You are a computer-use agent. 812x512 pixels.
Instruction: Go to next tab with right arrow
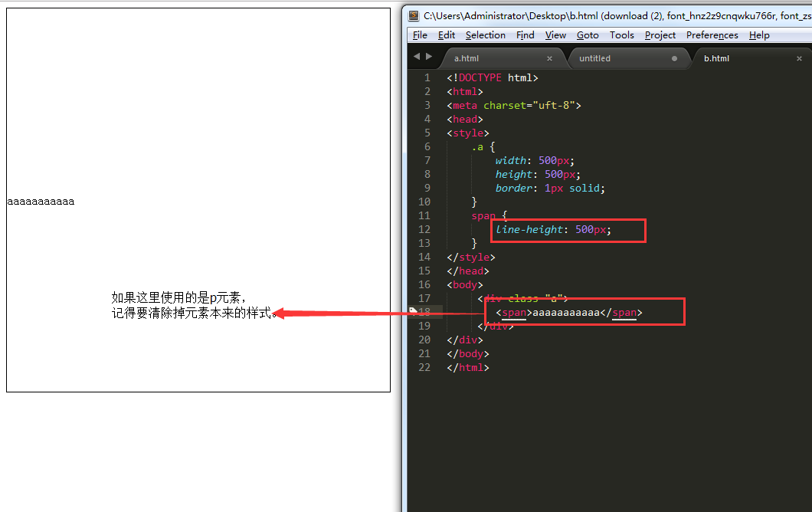point(429,57)
